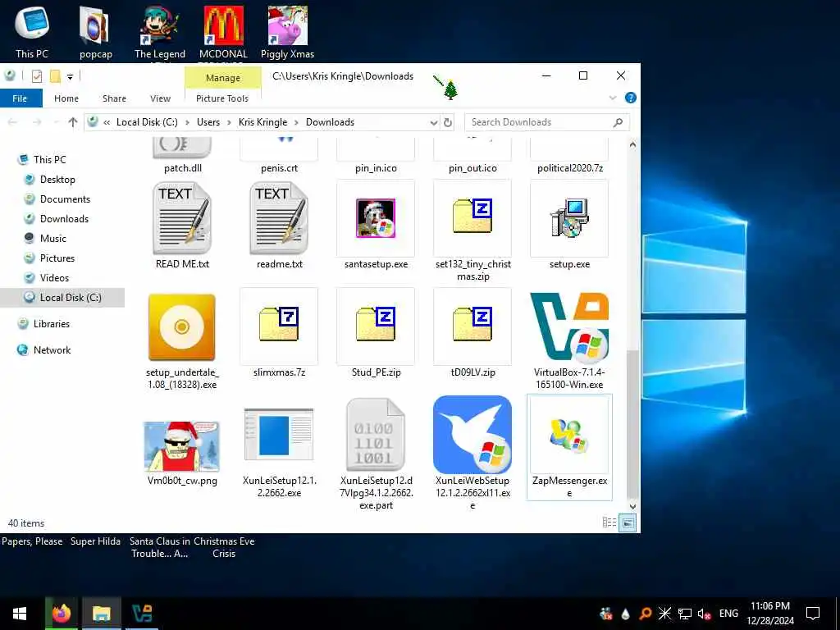This screenshot has width=840, height=630.
Task: Open the Home ribbon tab
Action: click(x=66, y=98)
